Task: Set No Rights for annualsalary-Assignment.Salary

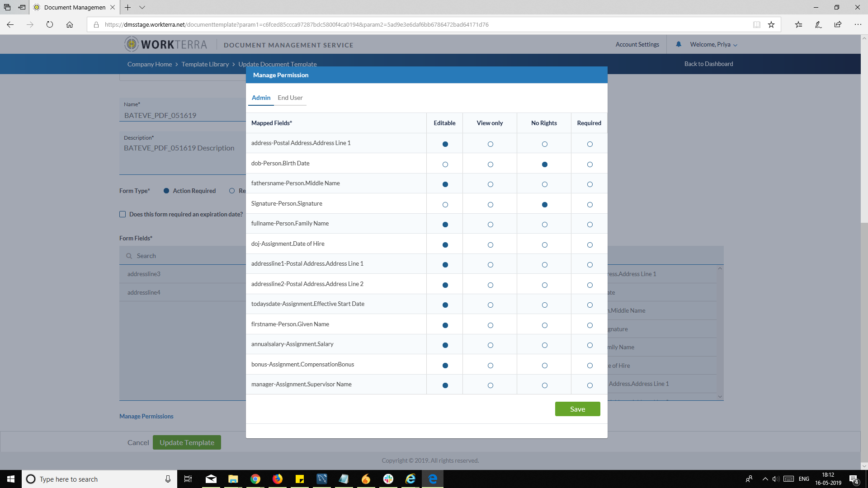Action: pos(544,345)
